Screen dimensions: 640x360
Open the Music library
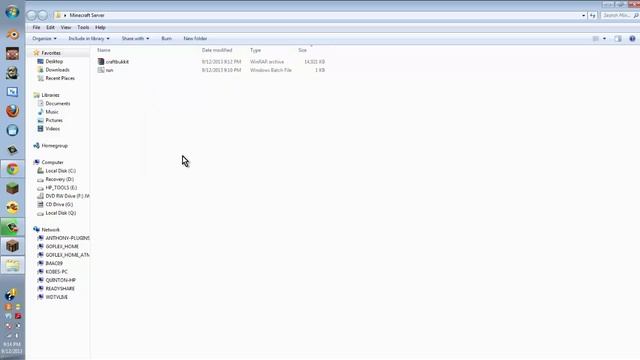pos(52,112)
